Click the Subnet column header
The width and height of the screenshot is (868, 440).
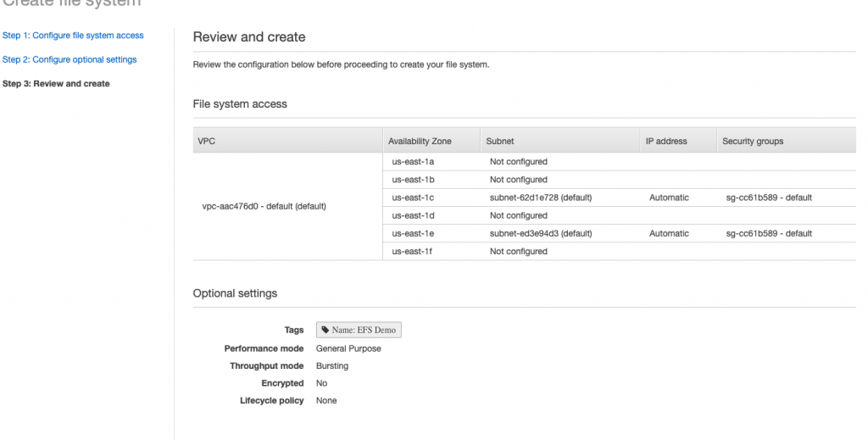[499, 141]
